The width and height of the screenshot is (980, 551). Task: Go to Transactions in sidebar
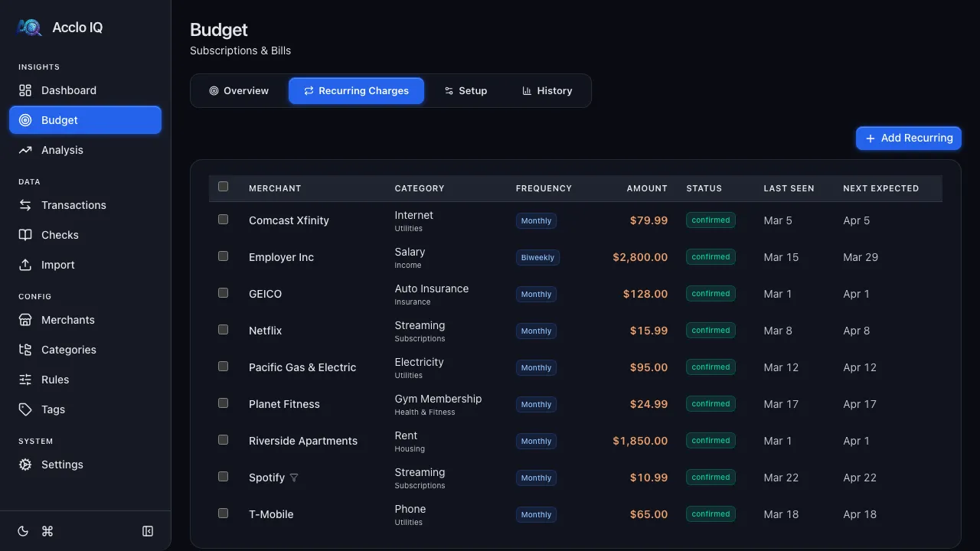pyautogui.click(x=85, y=205)
